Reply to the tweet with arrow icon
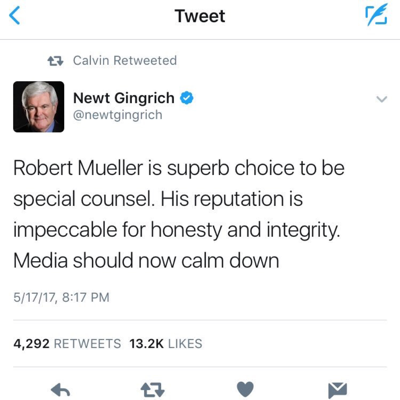Viewport: 400px width, 400px height. pyautogui.click(x=60, y=389)
